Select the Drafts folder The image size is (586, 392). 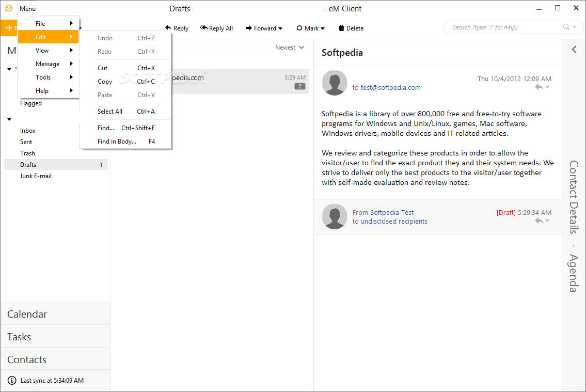(x=56, y=165)
